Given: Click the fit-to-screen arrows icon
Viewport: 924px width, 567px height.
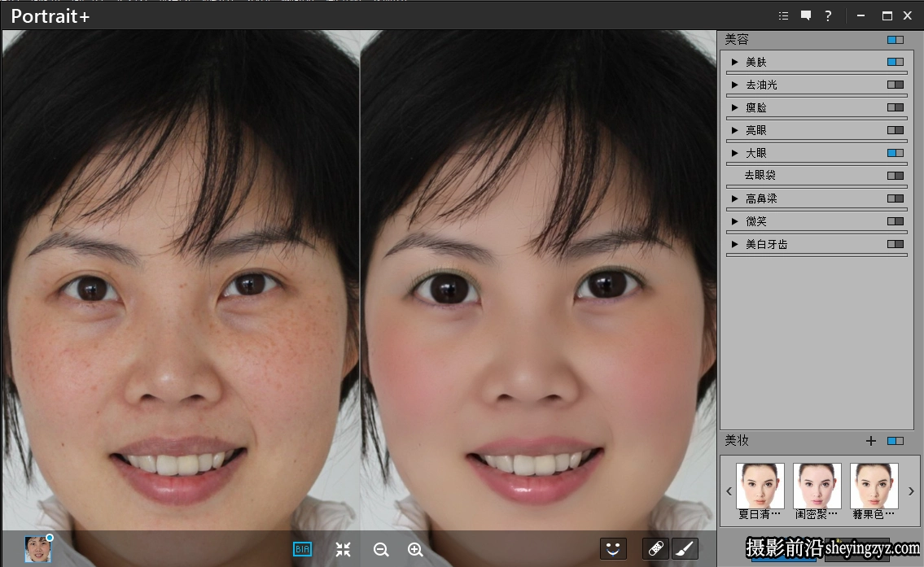Looking at the screenshot, I should coord(343,549).
